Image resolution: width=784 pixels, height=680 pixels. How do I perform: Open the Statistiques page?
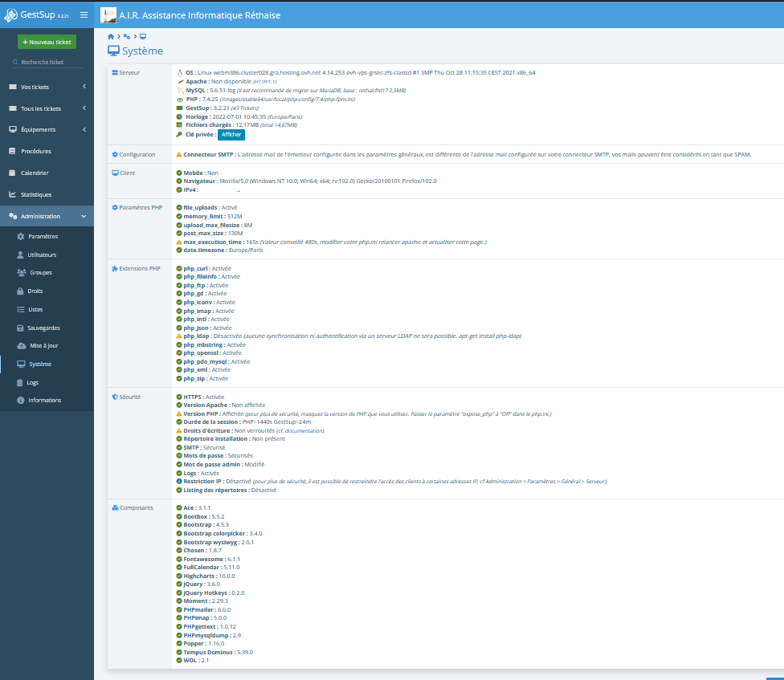pos(36,194)
